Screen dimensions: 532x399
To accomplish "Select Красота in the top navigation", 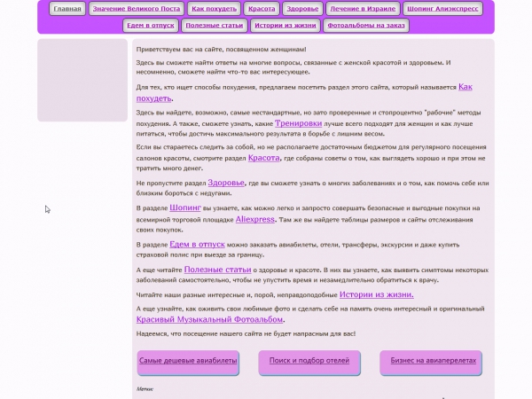I will (262, 9).
